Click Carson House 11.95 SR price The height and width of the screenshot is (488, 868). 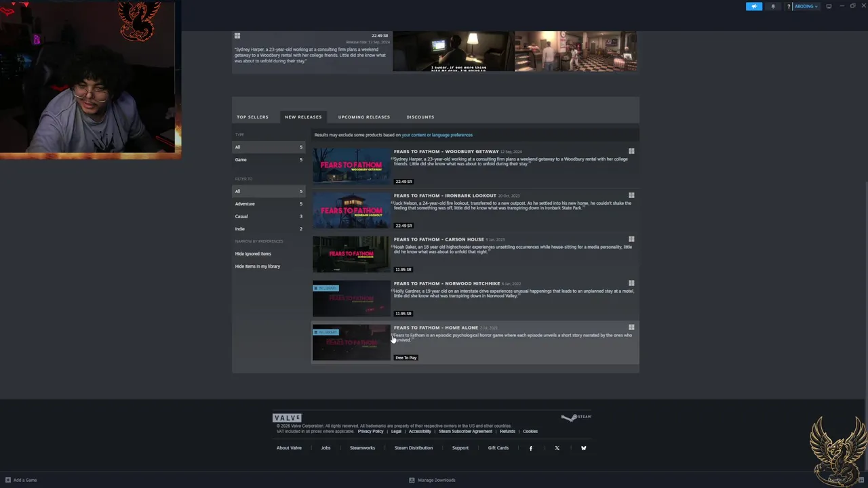coord(403,270)
